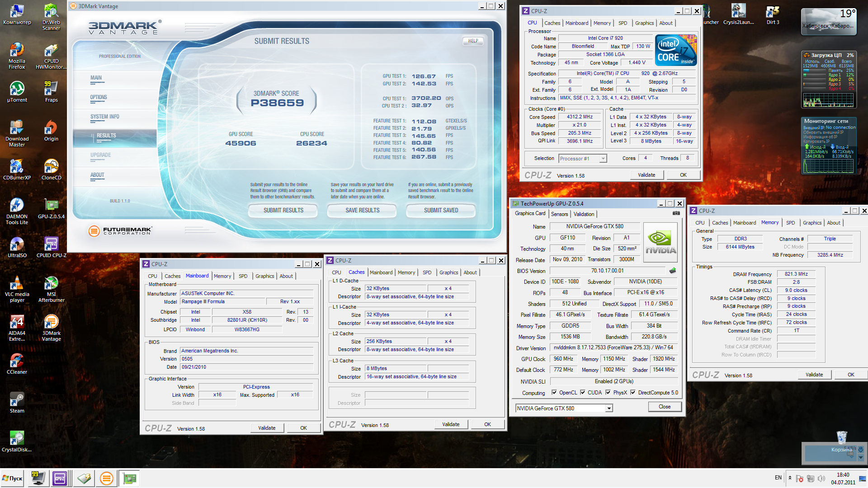Launch the CCleaner desktop icon
The width and height of the screenshot is (868, 488).
click(17, 364)
